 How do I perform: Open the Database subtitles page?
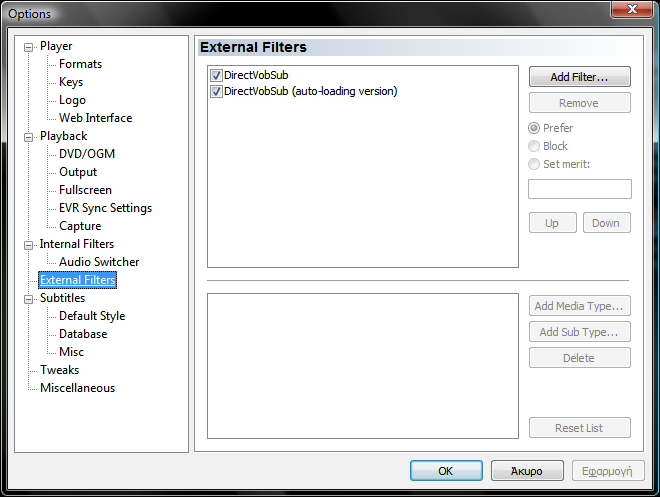[x=83, y=334]
